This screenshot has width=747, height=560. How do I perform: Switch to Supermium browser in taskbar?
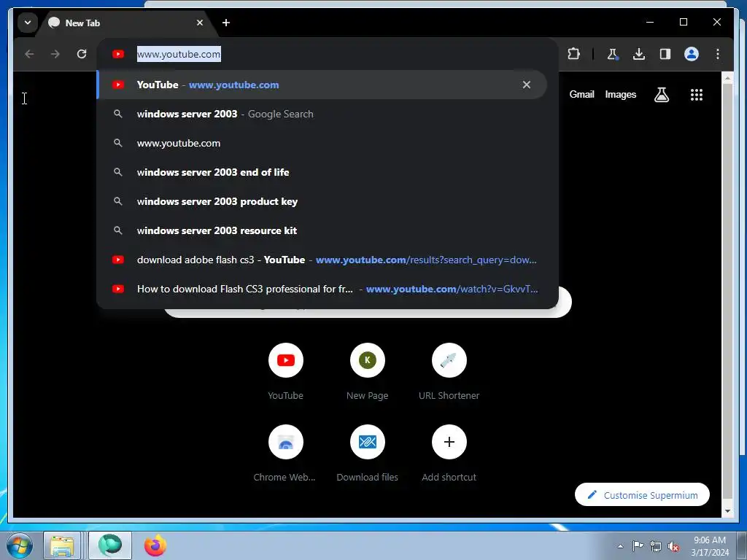pyautogui.click(x=110, y=545)
